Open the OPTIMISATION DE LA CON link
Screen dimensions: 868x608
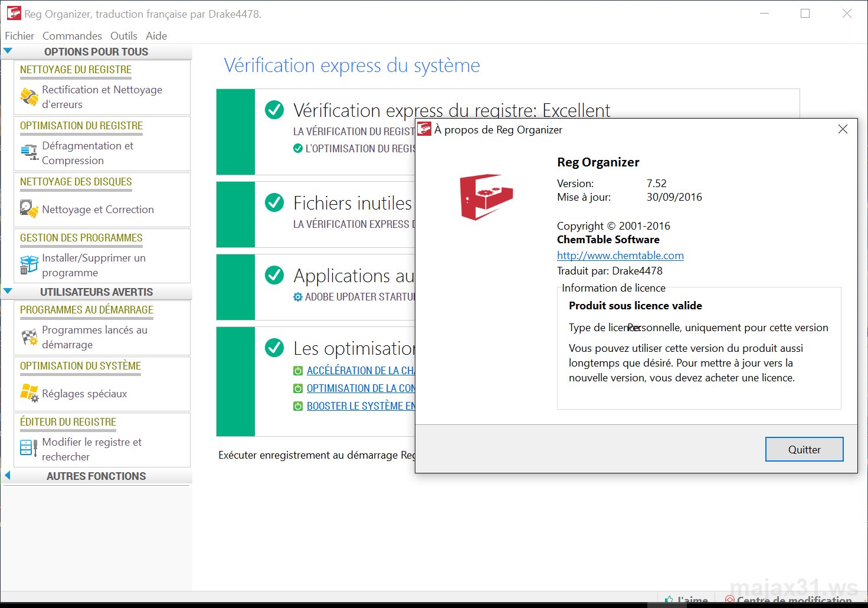pos(361,388)
